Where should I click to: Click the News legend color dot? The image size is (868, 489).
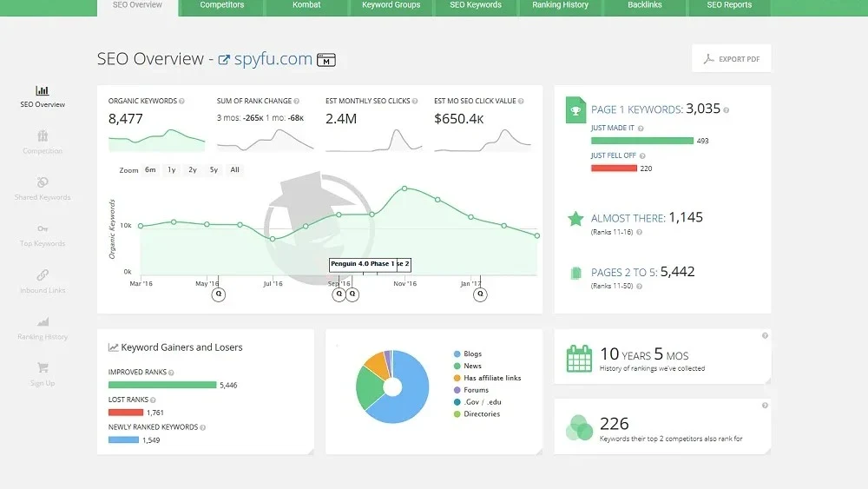point(457,366)
